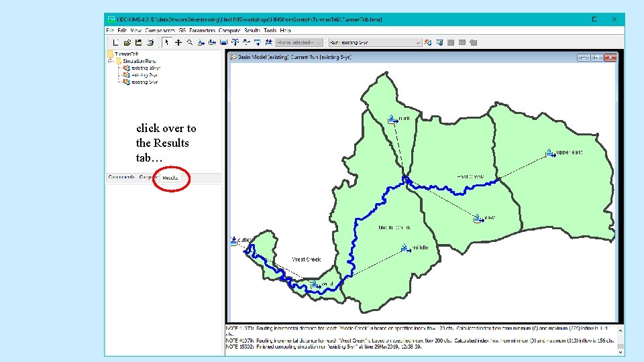Open the Edit menu
The height and width of the screenshot is (362, 644).
pos(122,30)
